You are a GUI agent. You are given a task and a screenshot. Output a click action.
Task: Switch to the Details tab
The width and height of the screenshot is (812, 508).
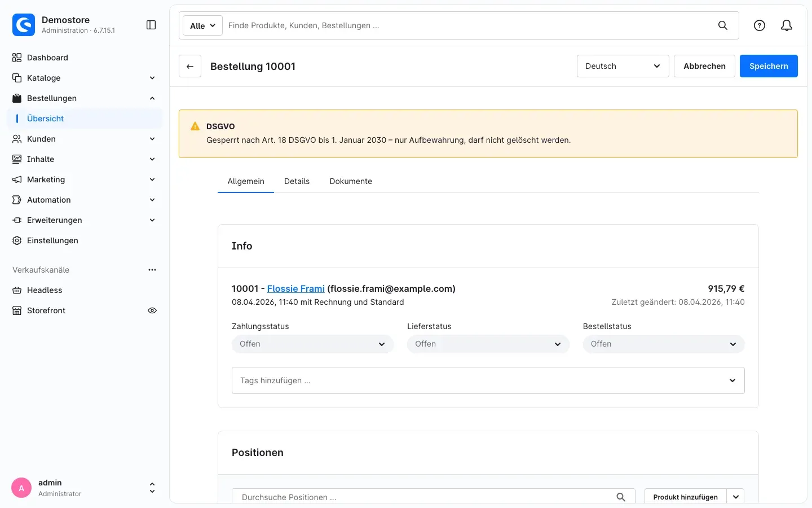297,181
